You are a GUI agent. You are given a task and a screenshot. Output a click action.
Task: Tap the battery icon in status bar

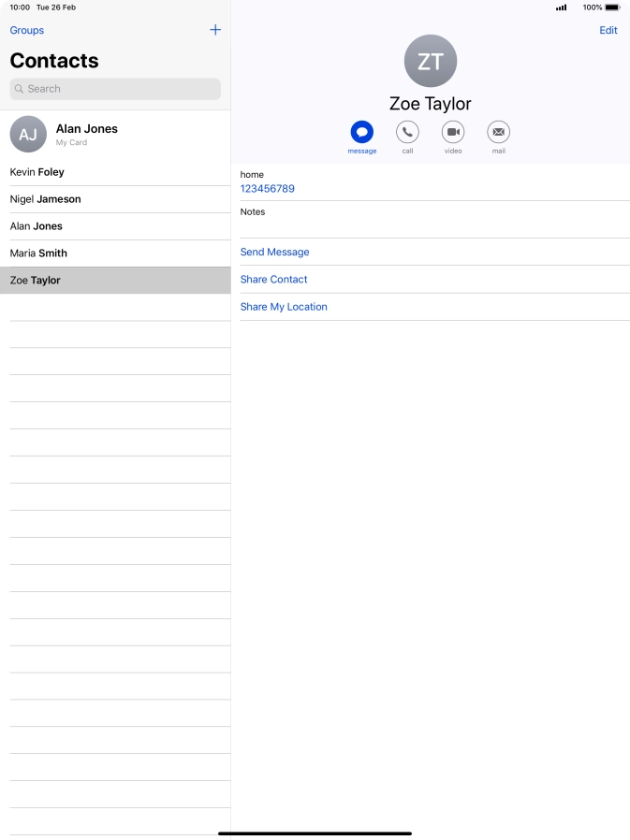[612, 7]
